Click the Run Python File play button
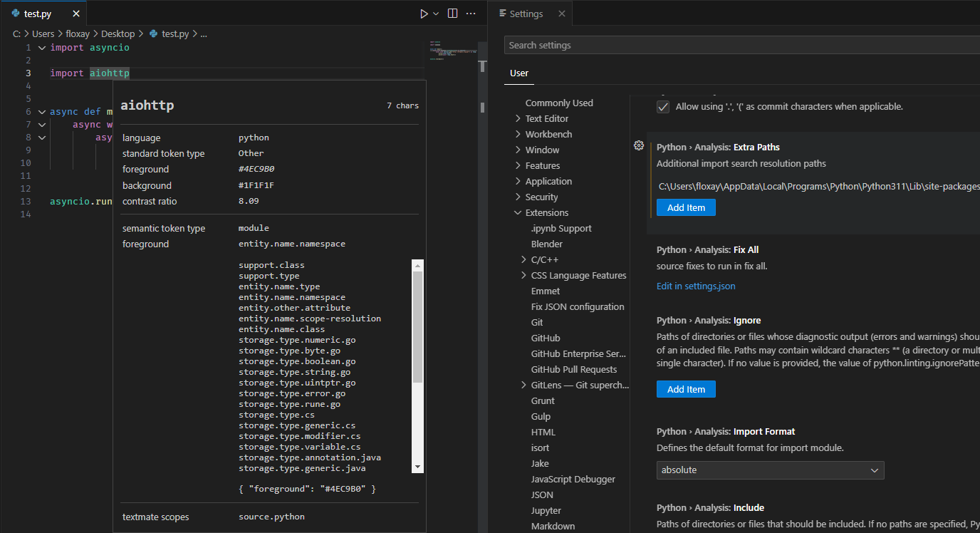The image size is (980, 533). [x=425, y=13]
